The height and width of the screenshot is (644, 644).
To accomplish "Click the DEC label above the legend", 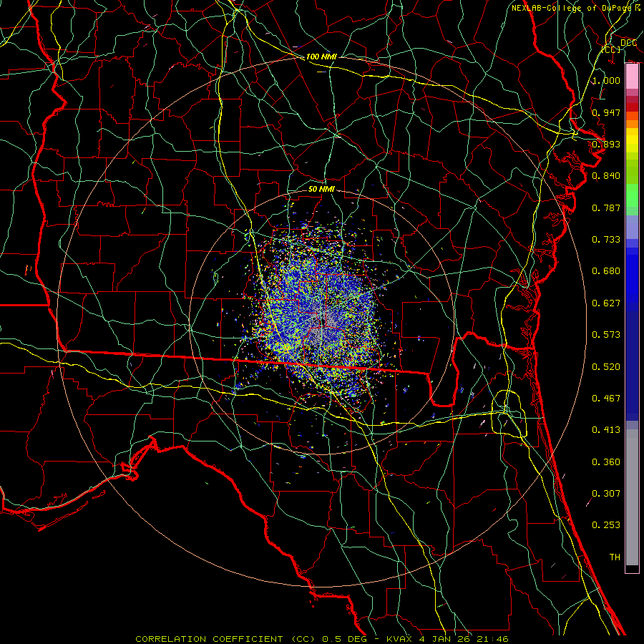I will coord(629,43).
